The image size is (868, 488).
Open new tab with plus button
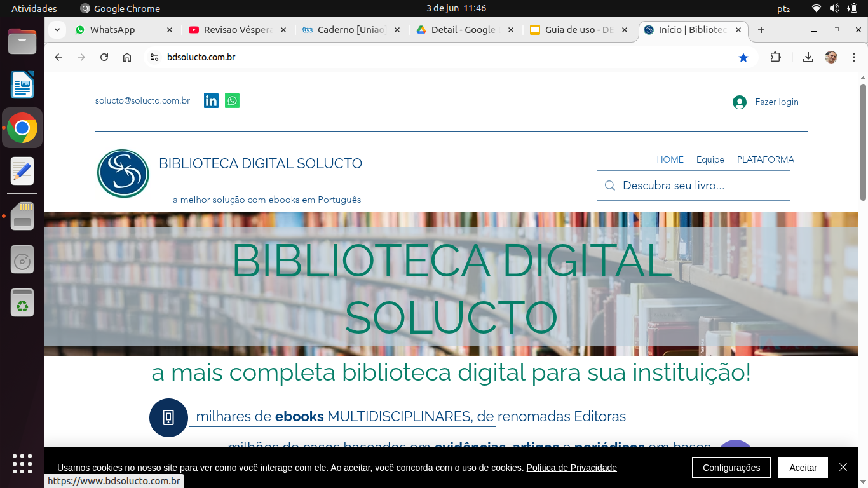point(761,30)
